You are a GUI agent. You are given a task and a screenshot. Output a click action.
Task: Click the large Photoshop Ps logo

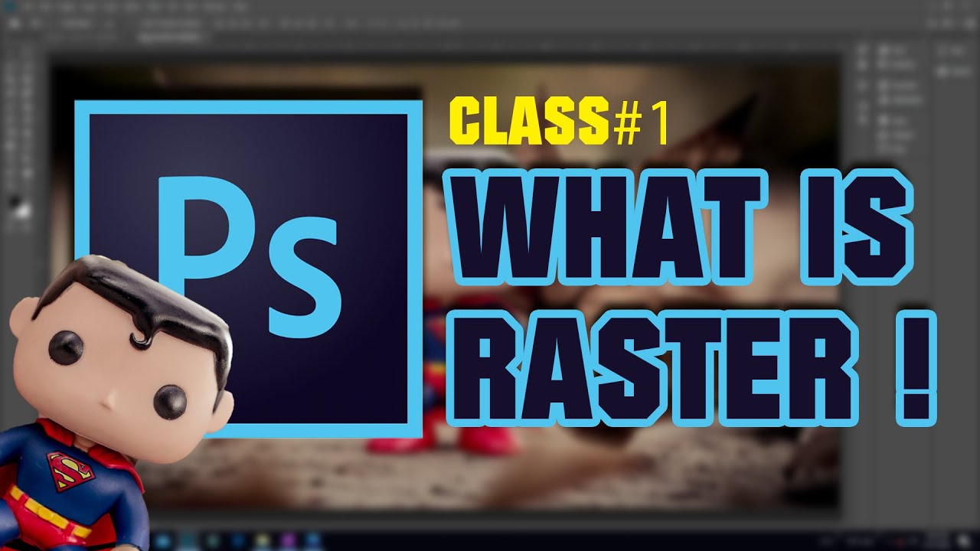[x=248, y=269]
